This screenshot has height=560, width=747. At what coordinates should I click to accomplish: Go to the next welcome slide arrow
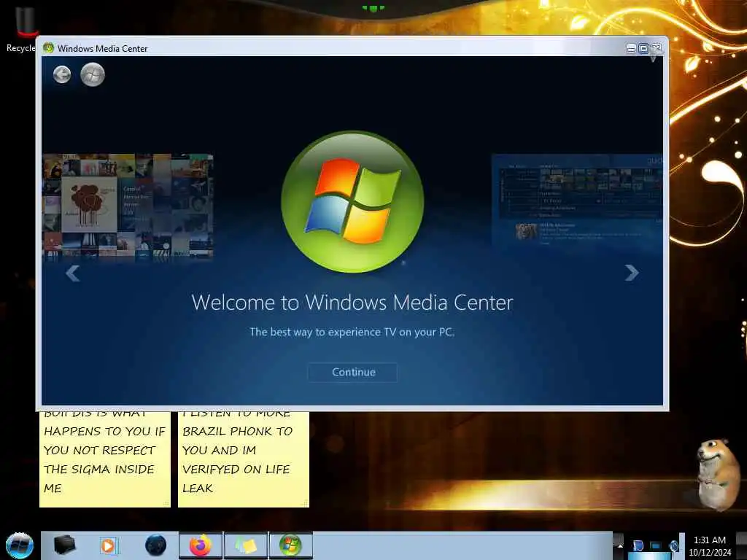[631, 273]
